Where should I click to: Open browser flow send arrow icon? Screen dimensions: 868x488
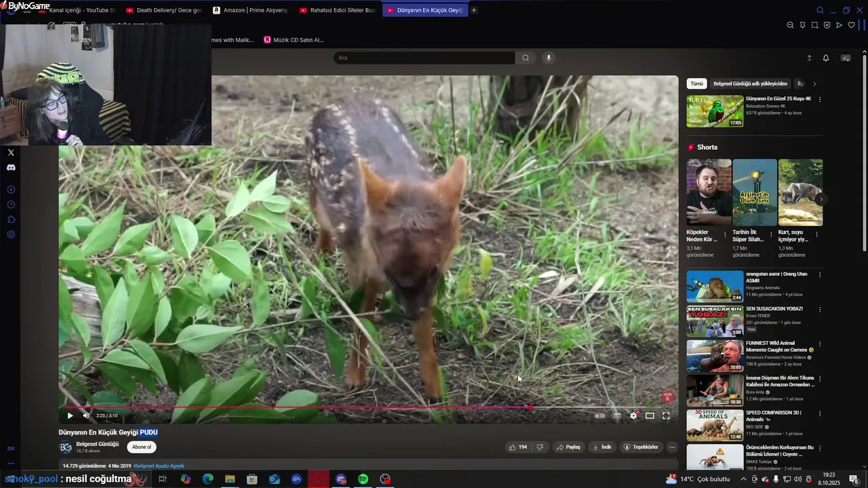(839, 25)
